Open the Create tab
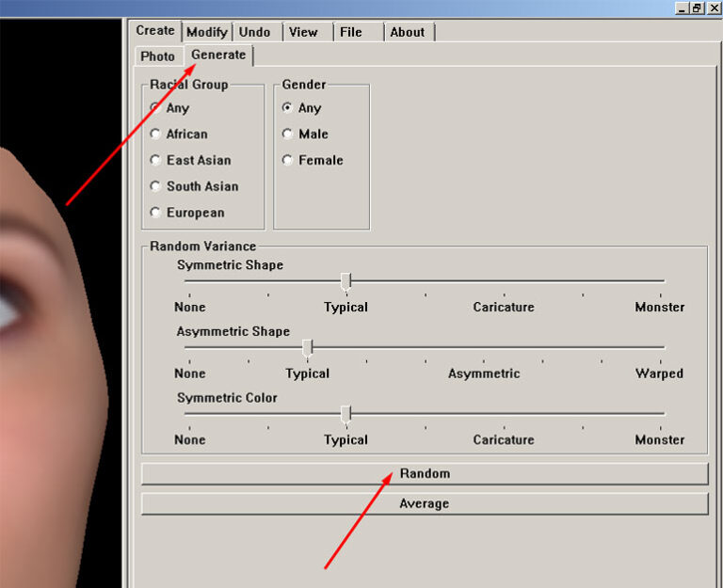This screenshot has width=723, height=588. (x=155, y=31)
